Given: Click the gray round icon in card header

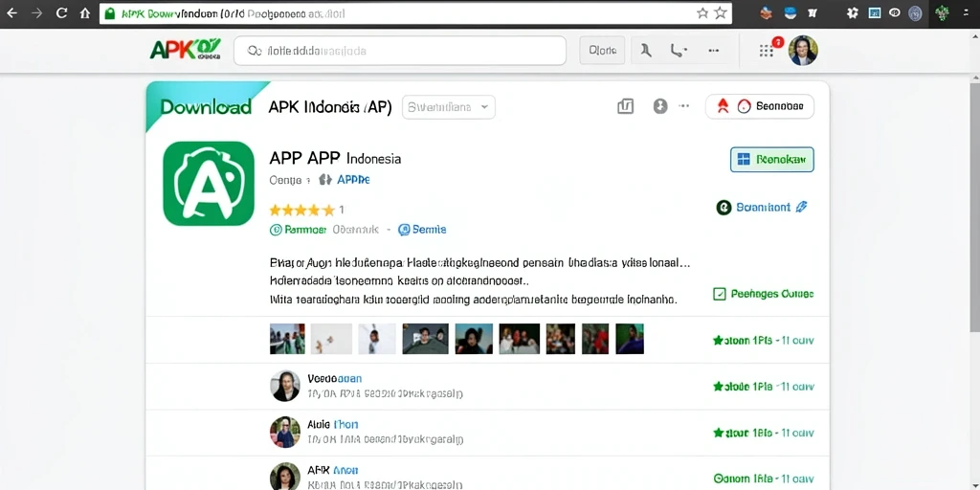Looking at the screenshot, I should (x=660, y=106).
